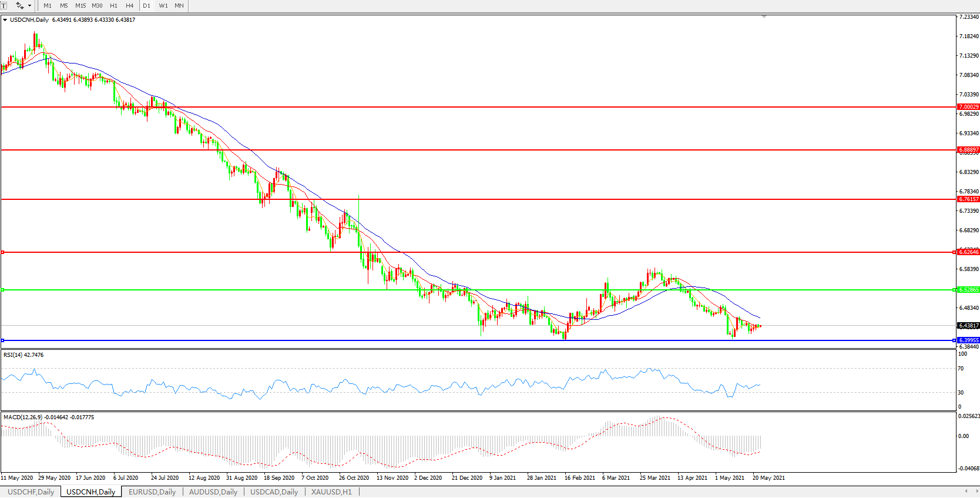The height and width of the screenshot is (498, 980).
Task: Expand the USDCNH,Daily chart title triangle
Action: (5, 20)
